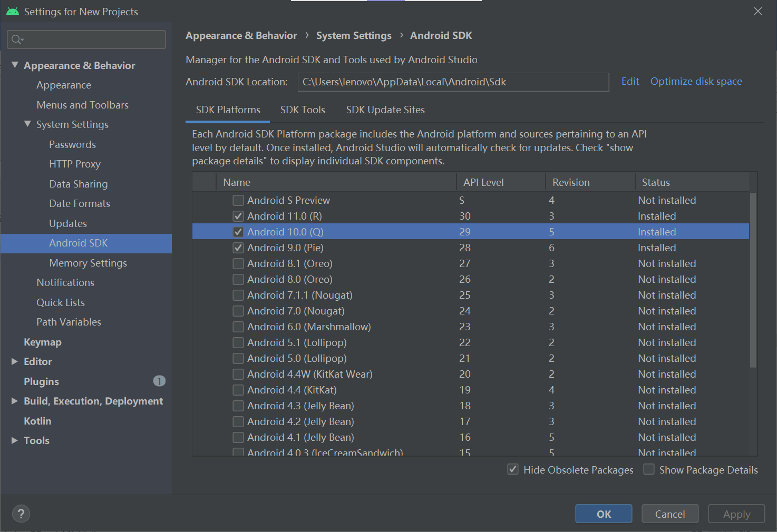The height and width of the screenshot is (532, 777).
Task: Check Android 4.3 (Jelly Bean) checkbox
Action: (238, 406)
